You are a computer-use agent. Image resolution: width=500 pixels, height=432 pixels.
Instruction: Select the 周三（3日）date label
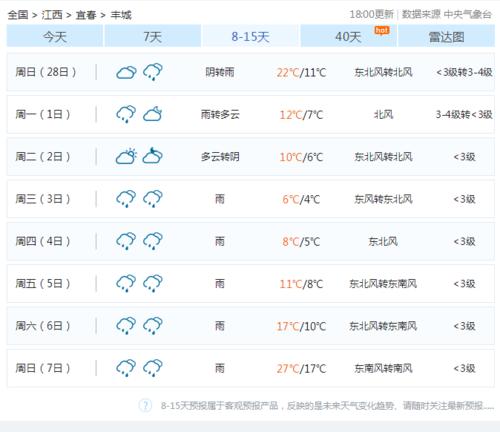click(43, 199)
